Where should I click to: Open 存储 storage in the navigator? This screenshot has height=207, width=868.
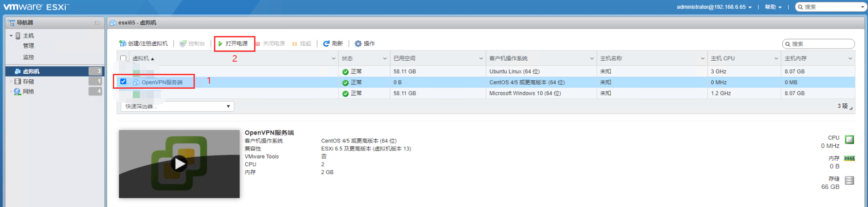tap(28, 81)
